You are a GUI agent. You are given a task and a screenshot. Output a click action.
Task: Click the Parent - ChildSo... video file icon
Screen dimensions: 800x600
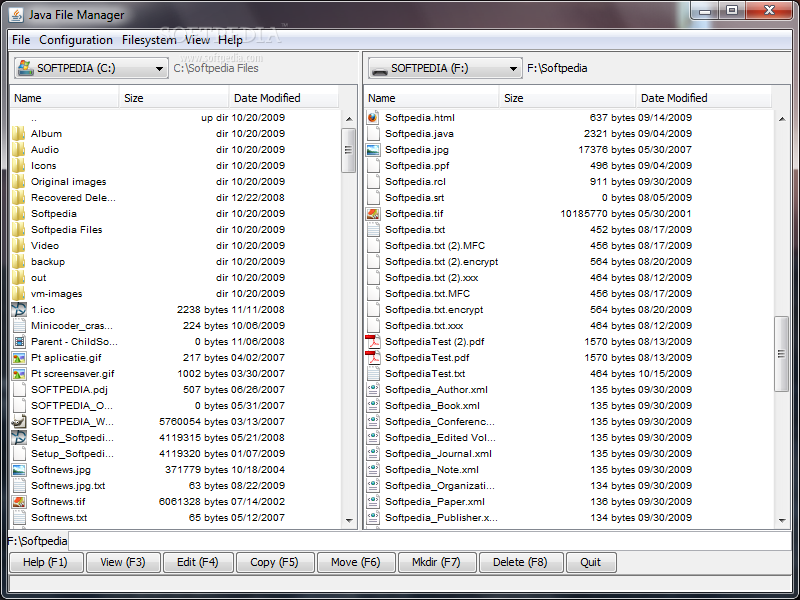pyautogui.click(x=19, y=341)
